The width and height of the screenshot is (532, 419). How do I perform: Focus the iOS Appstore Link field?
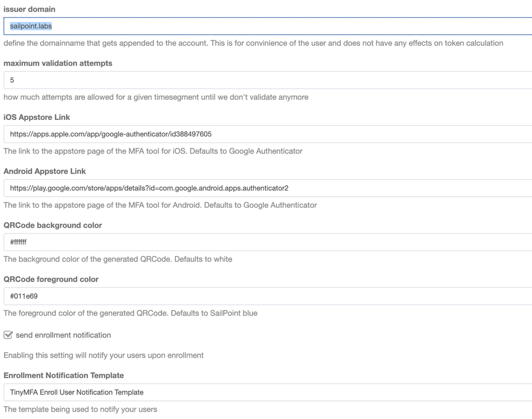click(266, 134)
